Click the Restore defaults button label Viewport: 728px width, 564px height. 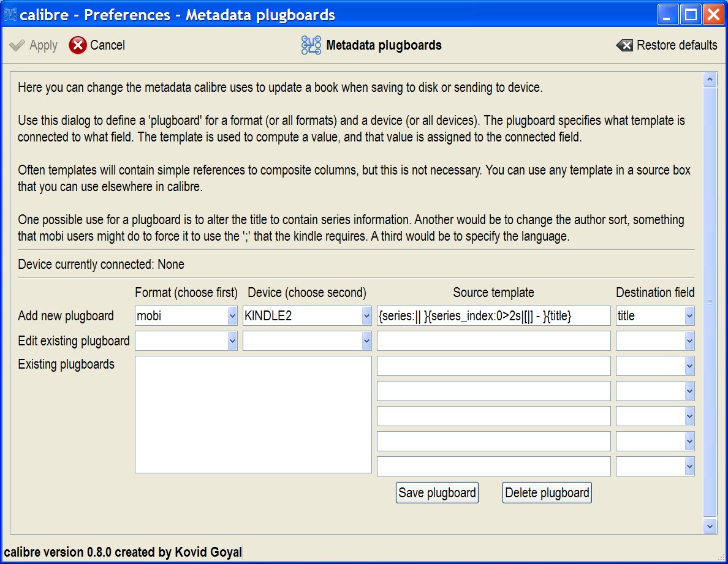[x=677, y=45]
